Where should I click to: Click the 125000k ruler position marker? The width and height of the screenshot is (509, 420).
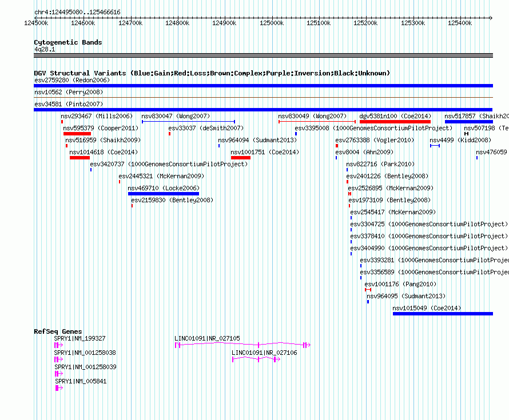pyautogui.click(x=272, y=23)
